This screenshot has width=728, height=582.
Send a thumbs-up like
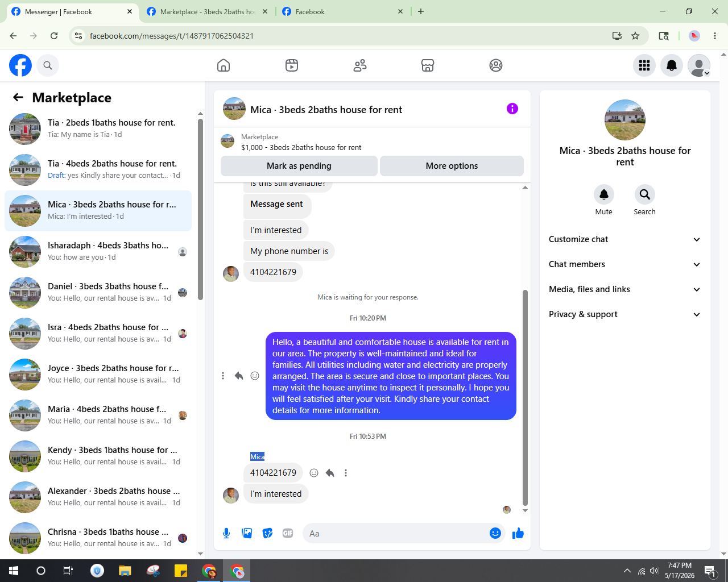518,533
